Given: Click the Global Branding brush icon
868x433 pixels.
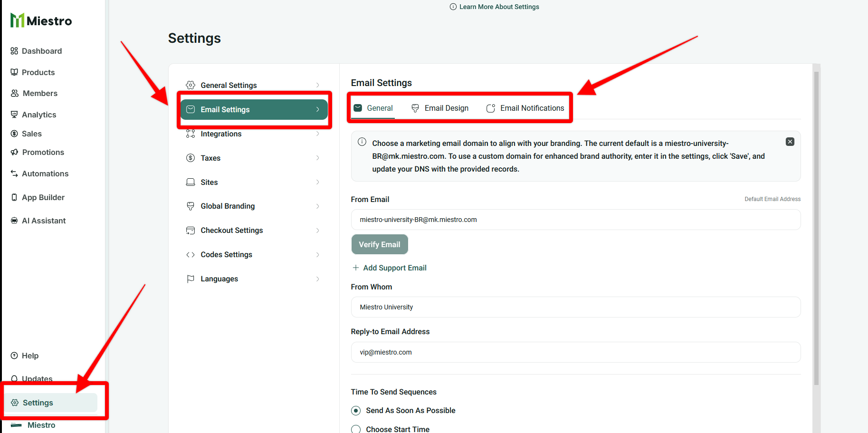Looking at the screenshot, I should pyautogui.click(x=191, y=206).
